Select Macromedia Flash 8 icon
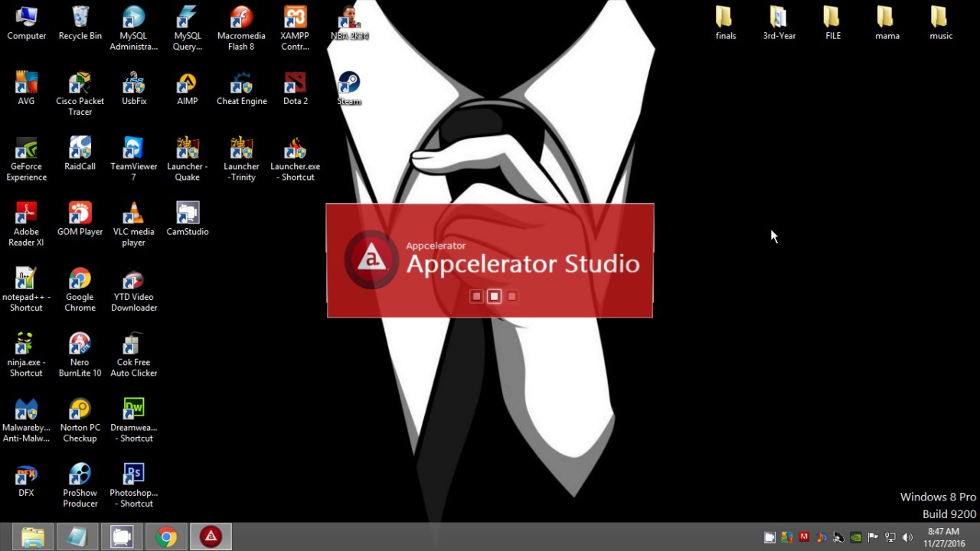Image resolution: width=980 pixels, height=551 pixels. point(241,28)
